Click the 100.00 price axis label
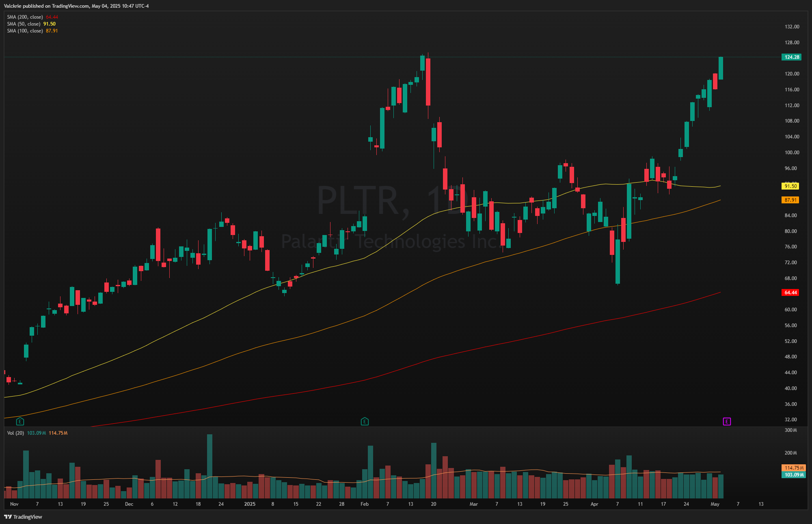812x524 pixels. pos(792,153)
